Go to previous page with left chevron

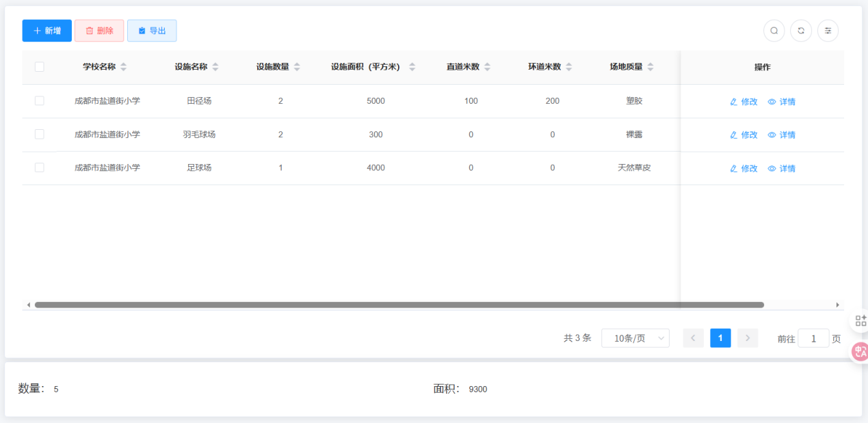click(x=693, y=338)
